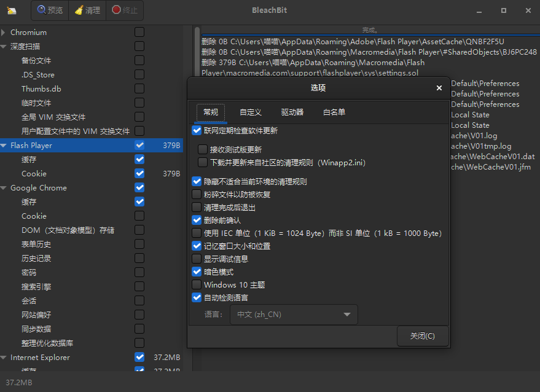The image size is (540, 392).
Task: Disable 暗色模式 dark mode checkbox
Action: [x=197, y=272]
